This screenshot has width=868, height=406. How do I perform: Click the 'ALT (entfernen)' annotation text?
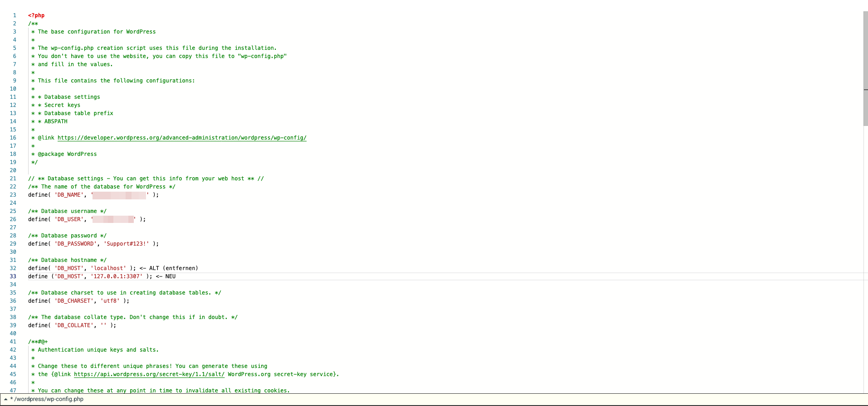click(173, 268)
